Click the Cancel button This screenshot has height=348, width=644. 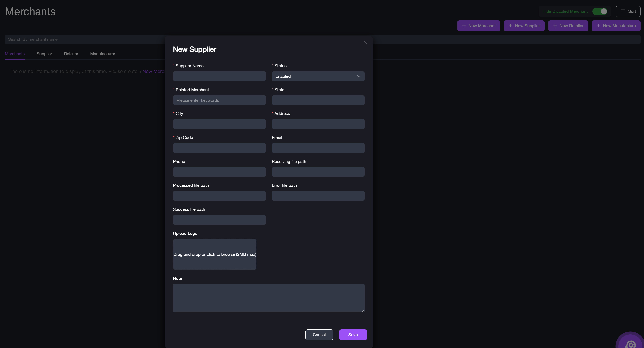coord(319,334)
